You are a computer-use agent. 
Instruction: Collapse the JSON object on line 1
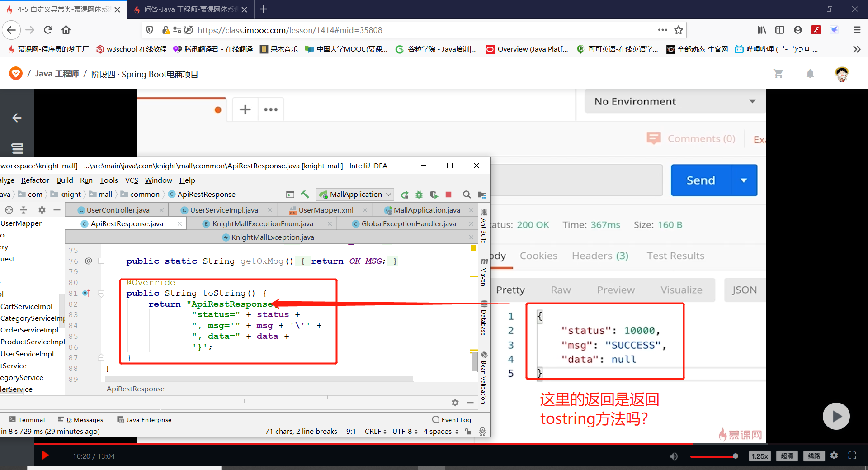pos(539,316)
